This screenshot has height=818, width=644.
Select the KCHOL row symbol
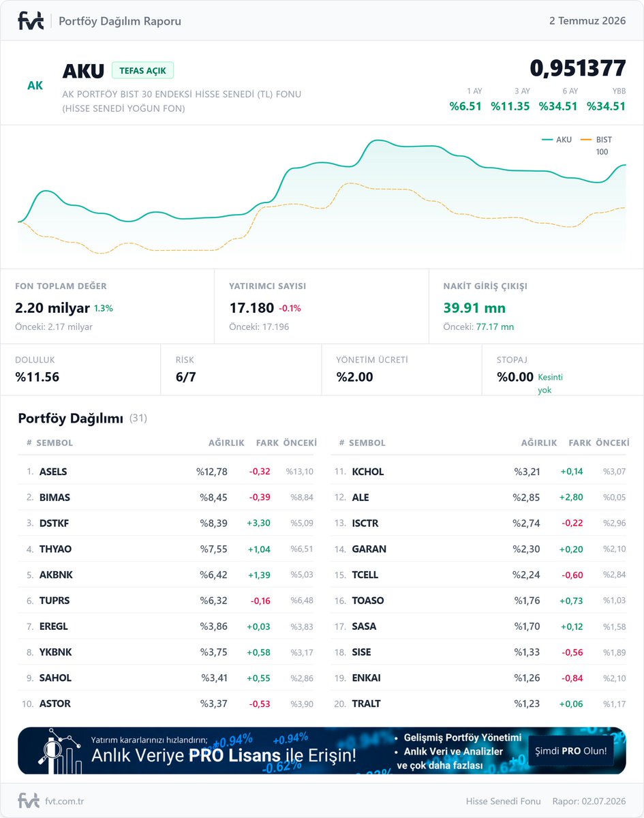click(368, 472)
